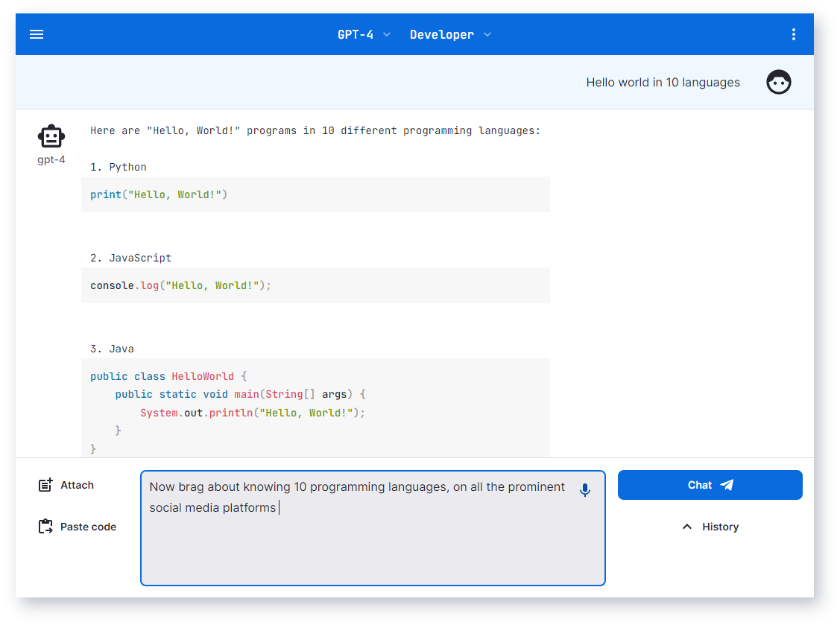
Task: Click the '3. Java' heading
Action: pos(112,349)
